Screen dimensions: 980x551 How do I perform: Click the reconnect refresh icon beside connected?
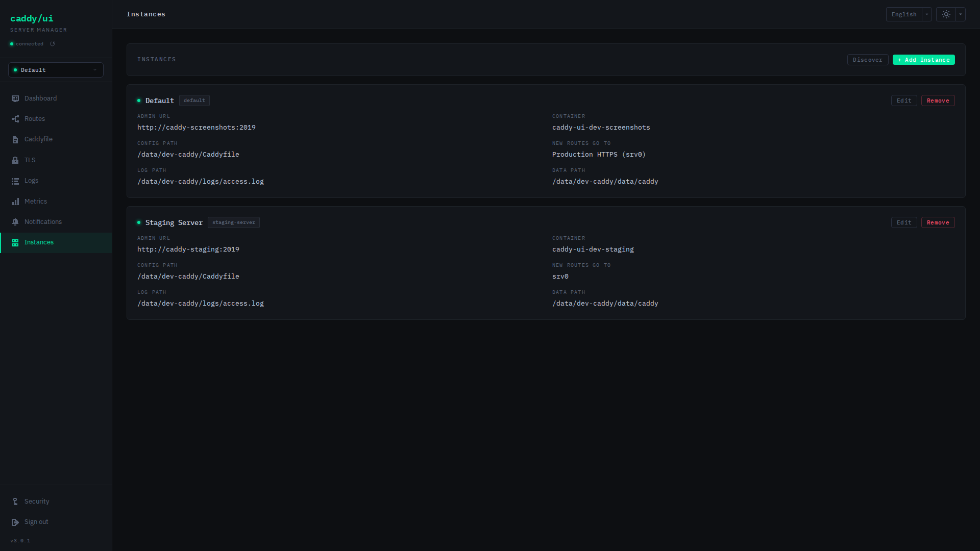tap(53, 44)
